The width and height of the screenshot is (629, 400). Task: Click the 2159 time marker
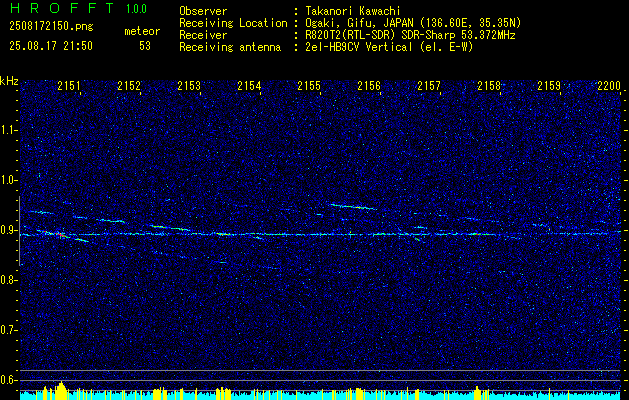[549, 86]
